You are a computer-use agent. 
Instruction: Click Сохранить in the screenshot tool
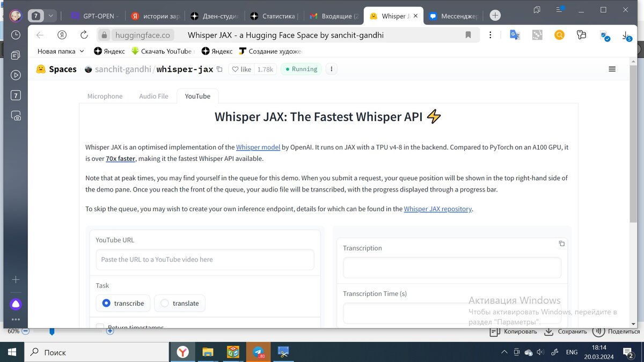[x=565, y=331]
